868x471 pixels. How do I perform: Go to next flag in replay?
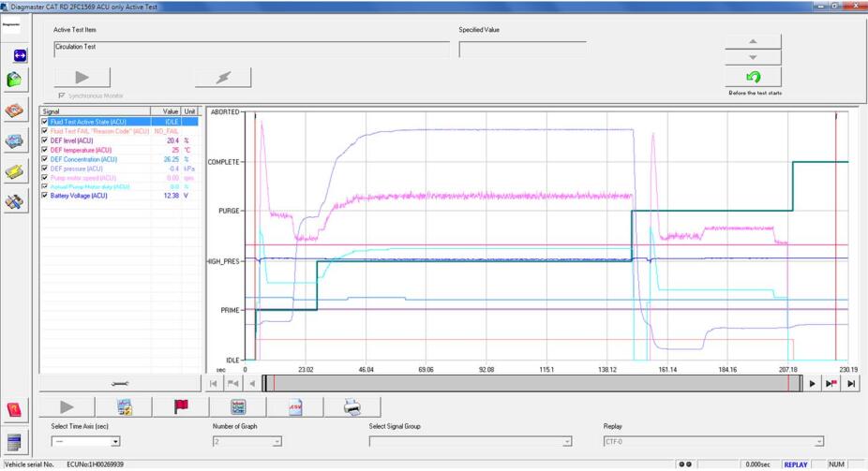click(x=831, y=383)
